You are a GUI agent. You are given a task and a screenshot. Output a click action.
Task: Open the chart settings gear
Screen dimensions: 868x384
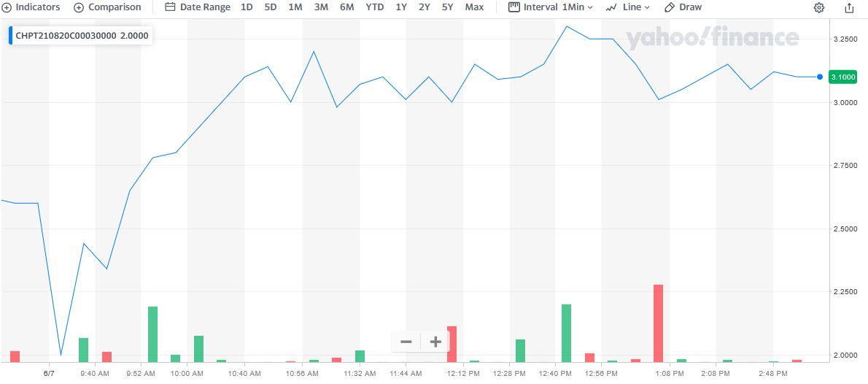point(819,8)
